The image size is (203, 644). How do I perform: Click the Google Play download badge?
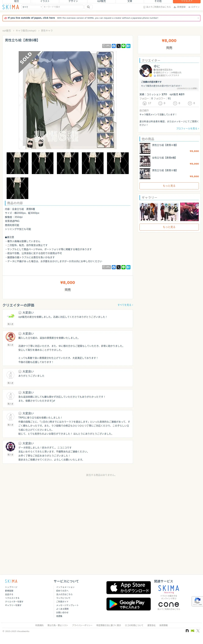128,604
